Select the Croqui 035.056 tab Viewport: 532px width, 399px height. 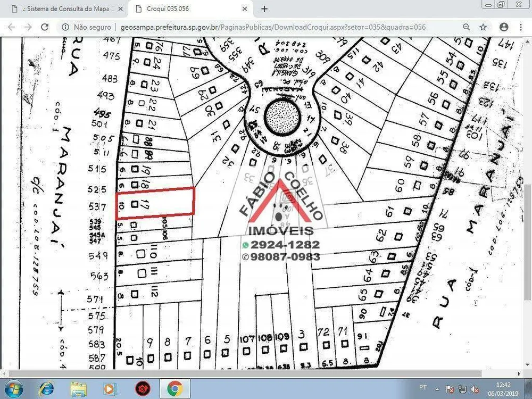[x=190, y=9]
